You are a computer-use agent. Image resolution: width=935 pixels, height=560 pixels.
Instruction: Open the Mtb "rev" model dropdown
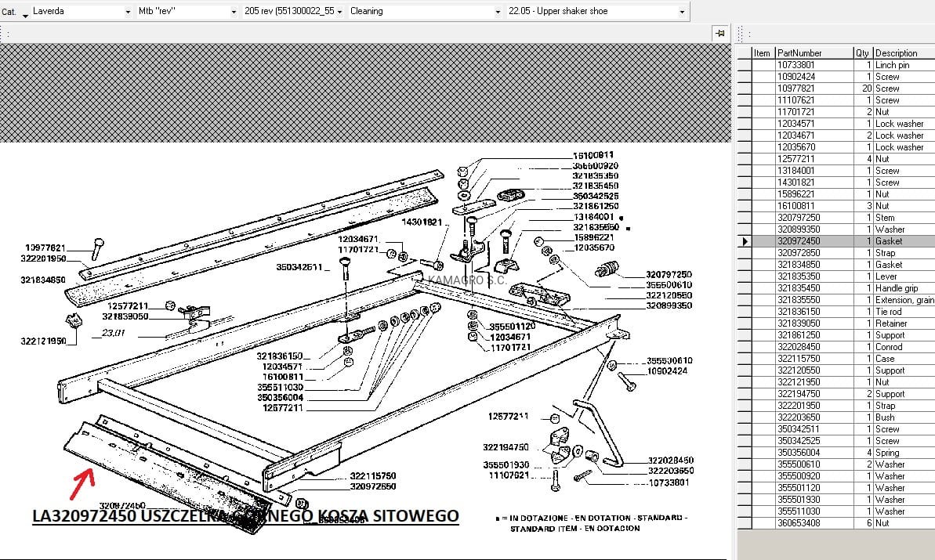coord(234,12)
